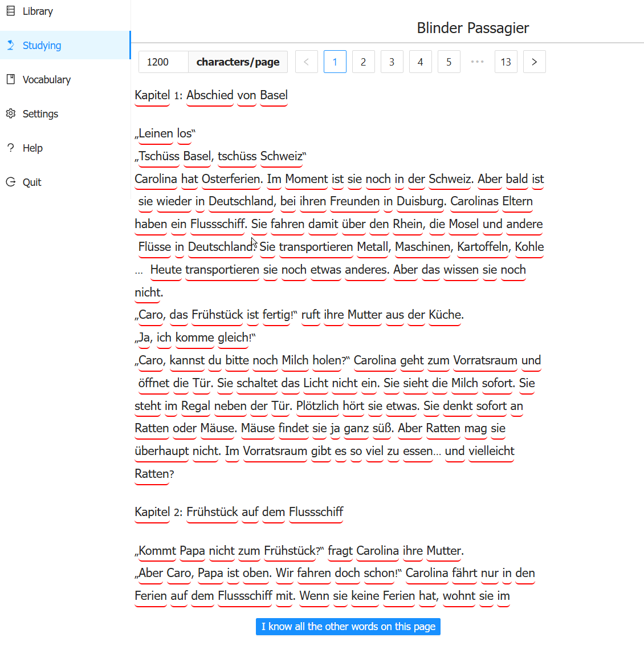The height and width of the screenshot is (662, 644).
Task: Click the Settings gear icon
Action: click(11, 113)
